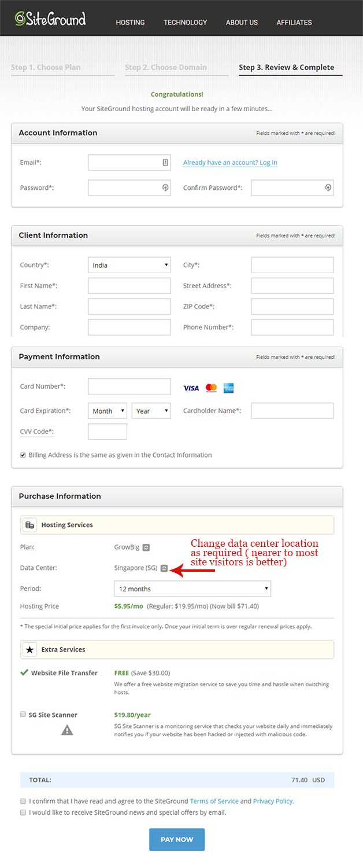Open the Affiliates menu item
363x868 pixels.
tap(294, 23)
